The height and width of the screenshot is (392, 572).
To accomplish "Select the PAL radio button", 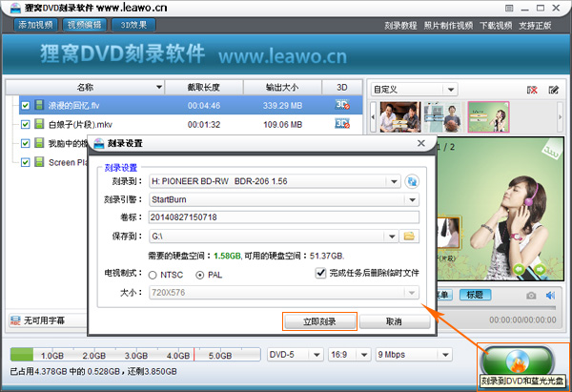I will pos(199,276).
